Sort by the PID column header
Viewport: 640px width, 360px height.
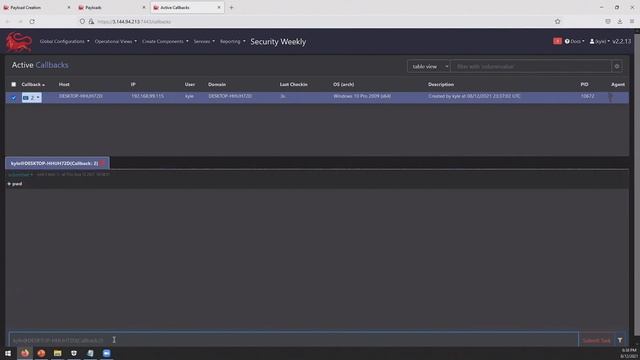(x=584, y=84)
